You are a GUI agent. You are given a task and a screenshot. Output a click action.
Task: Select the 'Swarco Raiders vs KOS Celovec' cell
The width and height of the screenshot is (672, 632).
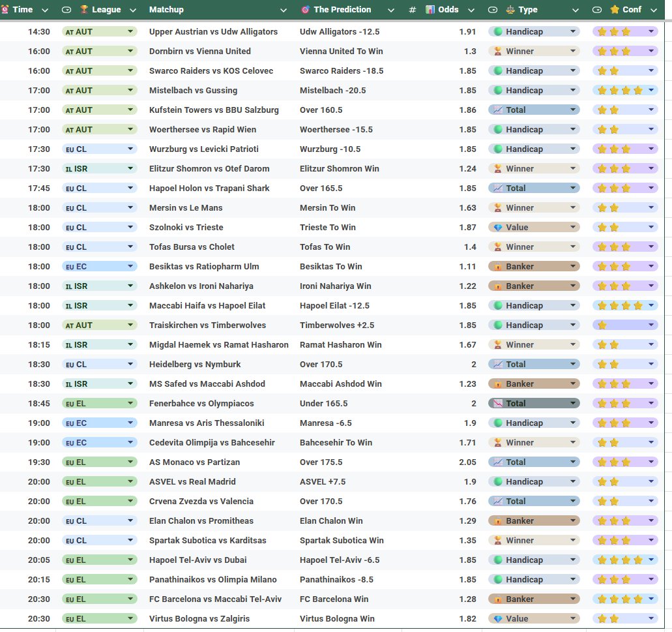point(218,70)
